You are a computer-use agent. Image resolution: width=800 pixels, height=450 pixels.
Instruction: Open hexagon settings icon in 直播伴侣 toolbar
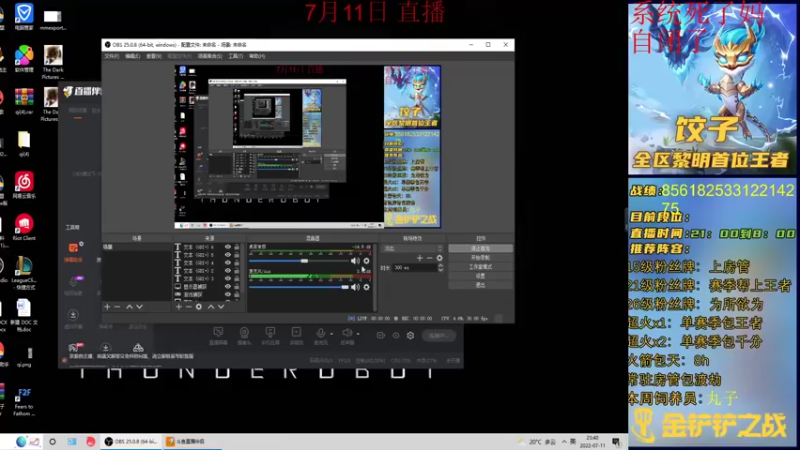411,336
